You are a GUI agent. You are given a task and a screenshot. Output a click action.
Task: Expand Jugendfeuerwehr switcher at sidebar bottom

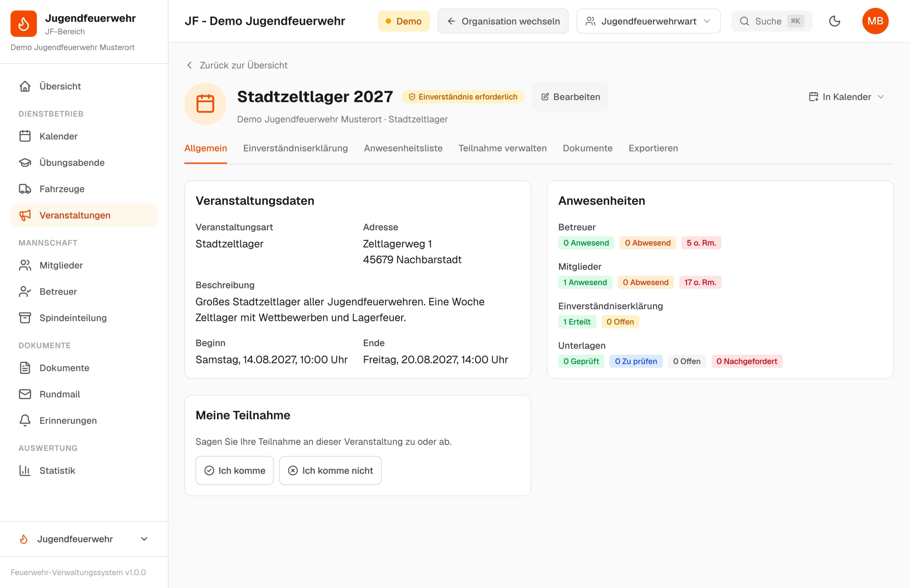click(84, 539)
